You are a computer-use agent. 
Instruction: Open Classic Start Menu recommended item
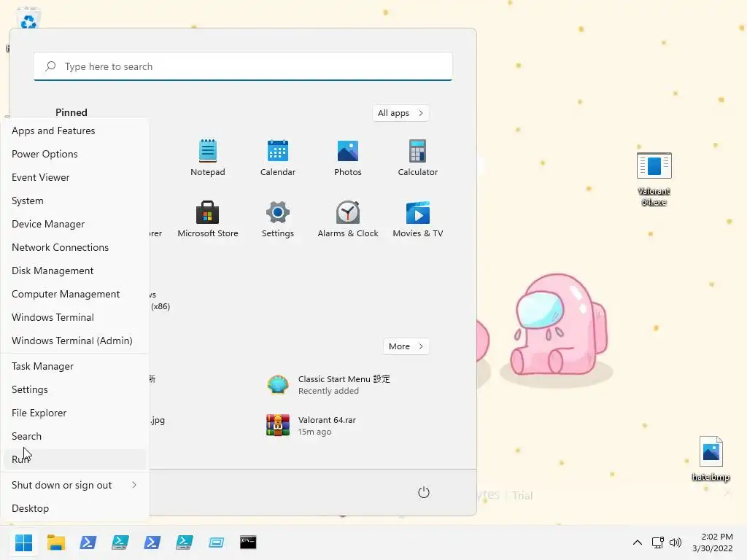328,385
